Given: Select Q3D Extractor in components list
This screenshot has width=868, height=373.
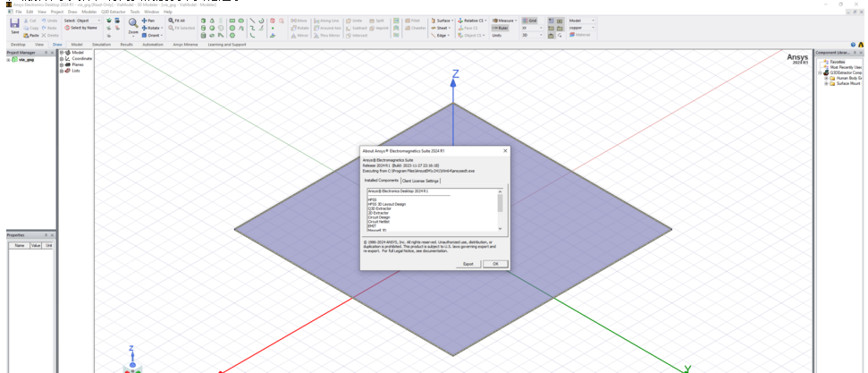Looking at the screenshot, I should [379, 208].
